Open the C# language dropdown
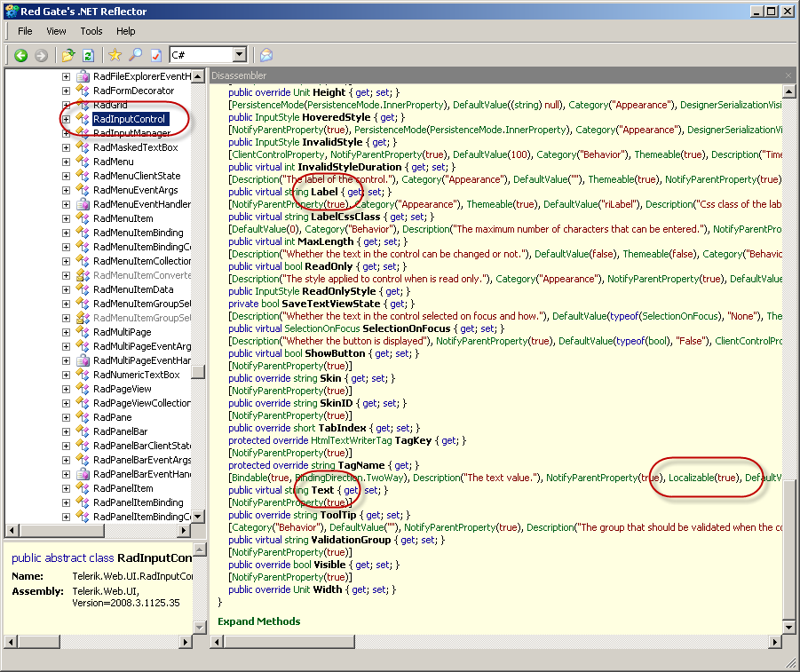This screenshot has height=672, width=800. (239, 55)
